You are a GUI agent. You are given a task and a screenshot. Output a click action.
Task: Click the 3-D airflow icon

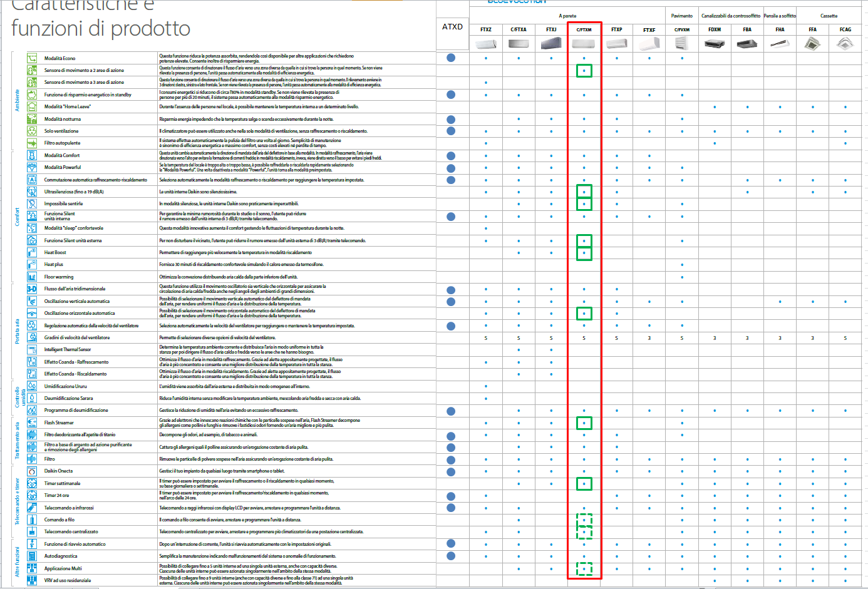(32, 289)
